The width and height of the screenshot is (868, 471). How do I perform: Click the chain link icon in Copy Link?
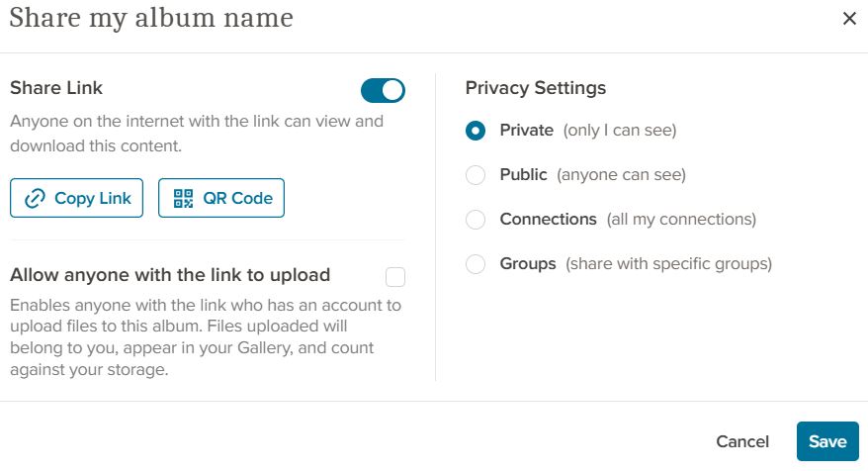click(35, 198)
